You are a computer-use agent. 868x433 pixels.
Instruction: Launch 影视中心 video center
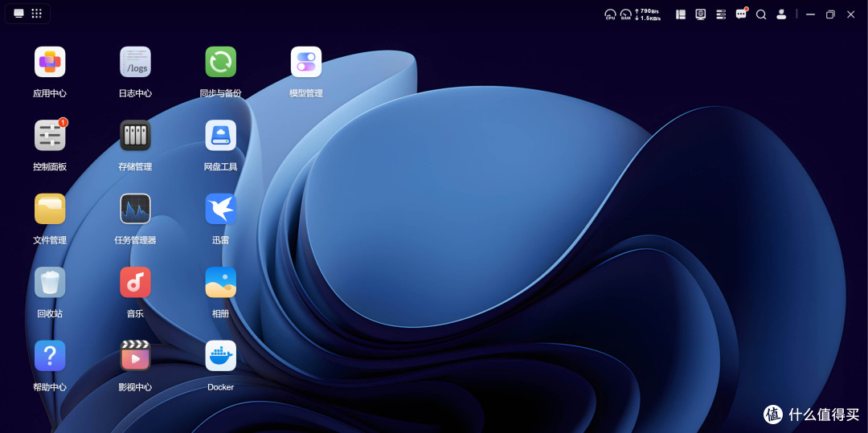[135, 356]
